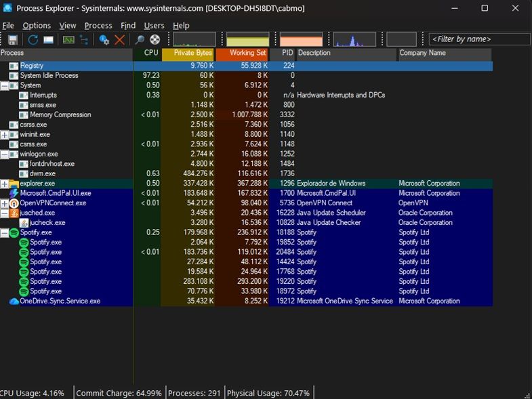
Task: Click the Filter by name search box
Action: (478, 39)
